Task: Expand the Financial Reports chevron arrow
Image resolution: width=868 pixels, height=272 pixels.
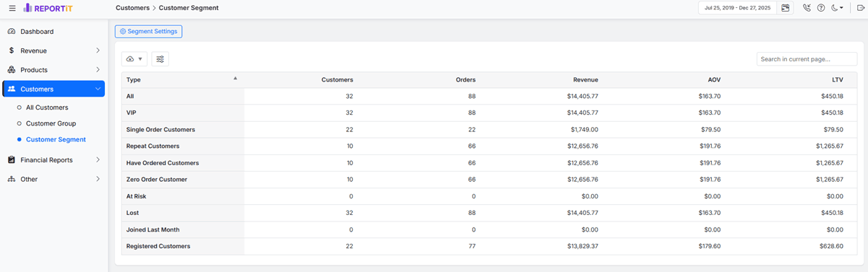Action: [98, 159]
